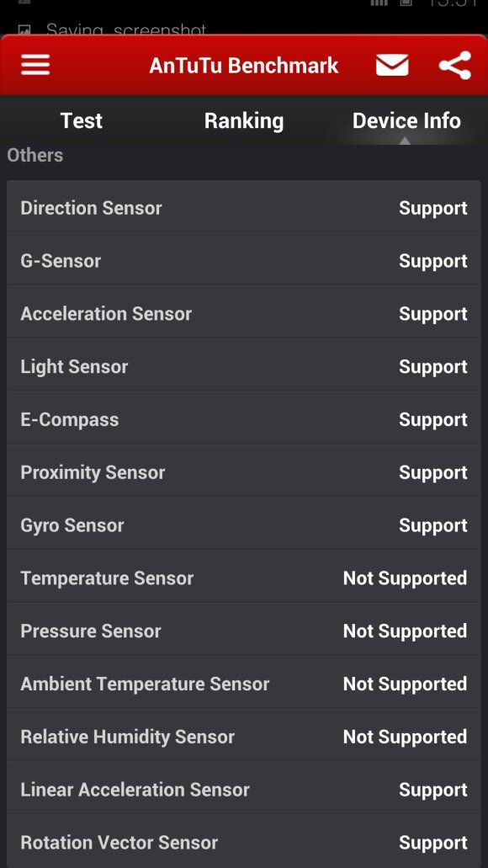Select the Device Info tab
Image resolution: width=488 pixels, height=868 pixels.
tap(406, 120)
